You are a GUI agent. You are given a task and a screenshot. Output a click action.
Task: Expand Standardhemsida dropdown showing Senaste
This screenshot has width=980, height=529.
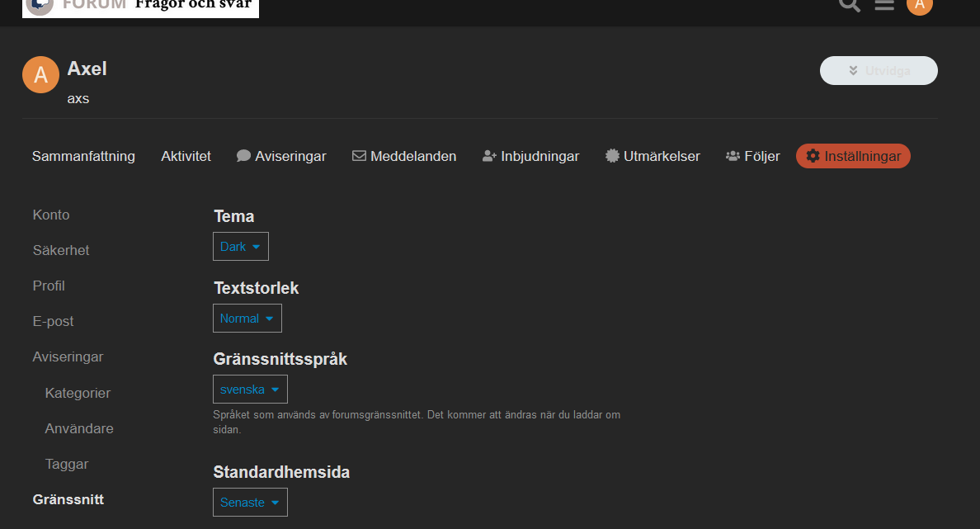pos(250,503)
